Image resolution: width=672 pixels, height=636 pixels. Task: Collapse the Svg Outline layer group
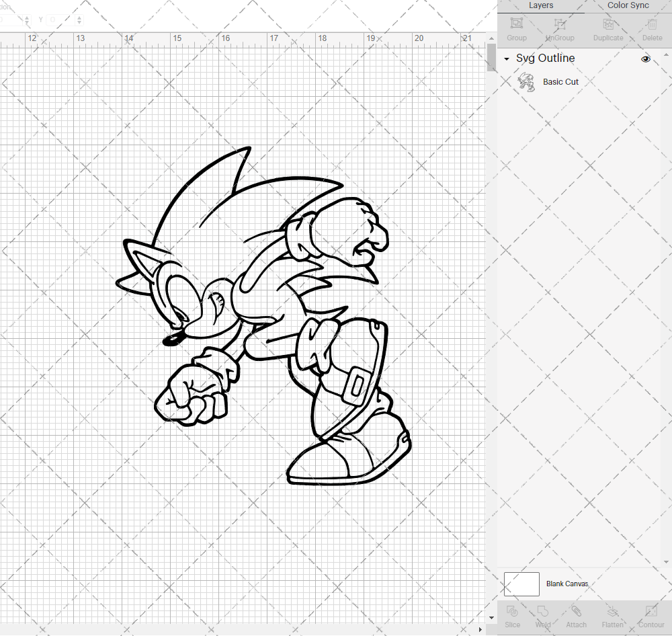(505, 59)
